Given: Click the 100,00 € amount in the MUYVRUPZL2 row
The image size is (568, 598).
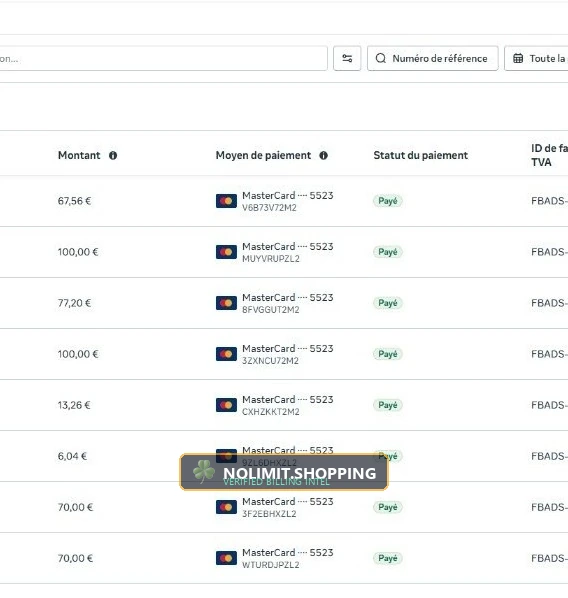Looking at the screenshot, I should (x=78, y=252).
